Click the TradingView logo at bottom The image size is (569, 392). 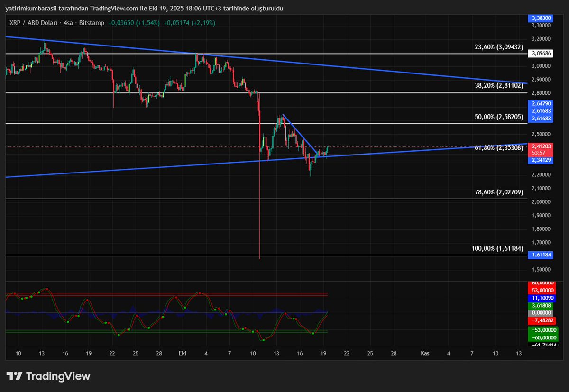pyautogui.click(x=48, y=376)
